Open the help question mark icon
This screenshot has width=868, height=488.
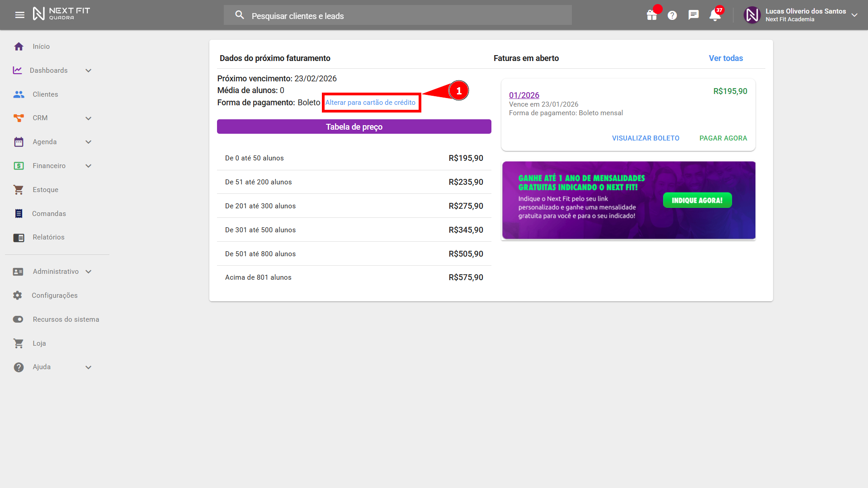672,15
